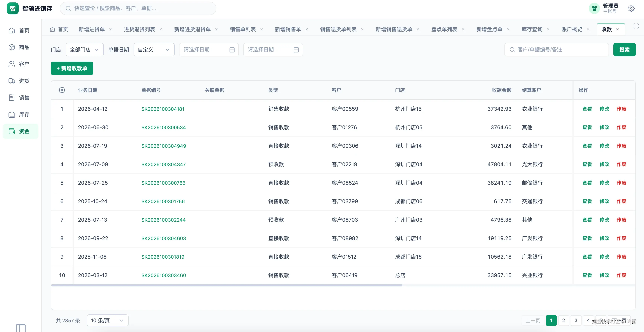Toggle fullscreen with the expand icon
Viewport: 644px width, 332px height.
click(x=636, y=26)
